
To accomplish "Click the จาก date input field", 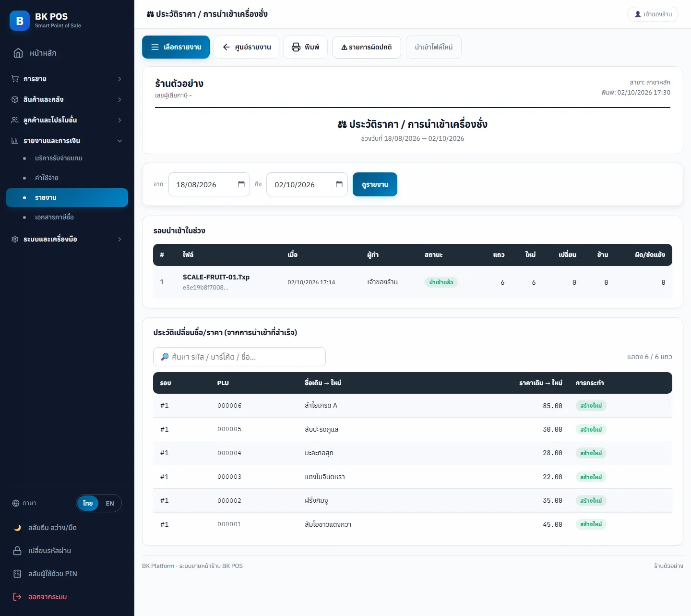I will [209, 184].
